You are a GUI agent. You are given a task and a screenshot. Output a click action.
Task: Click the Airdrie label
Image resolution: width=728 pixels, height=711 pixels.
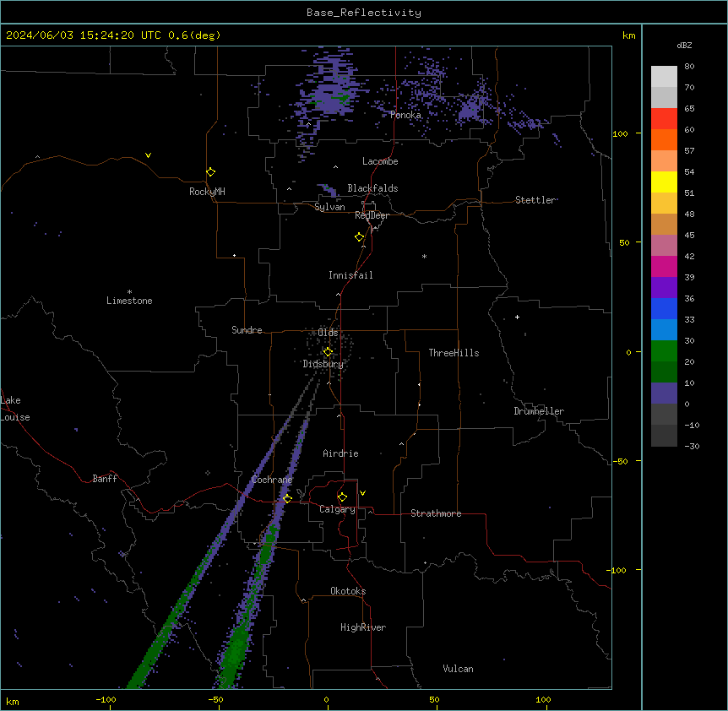[x=341, y=453]
